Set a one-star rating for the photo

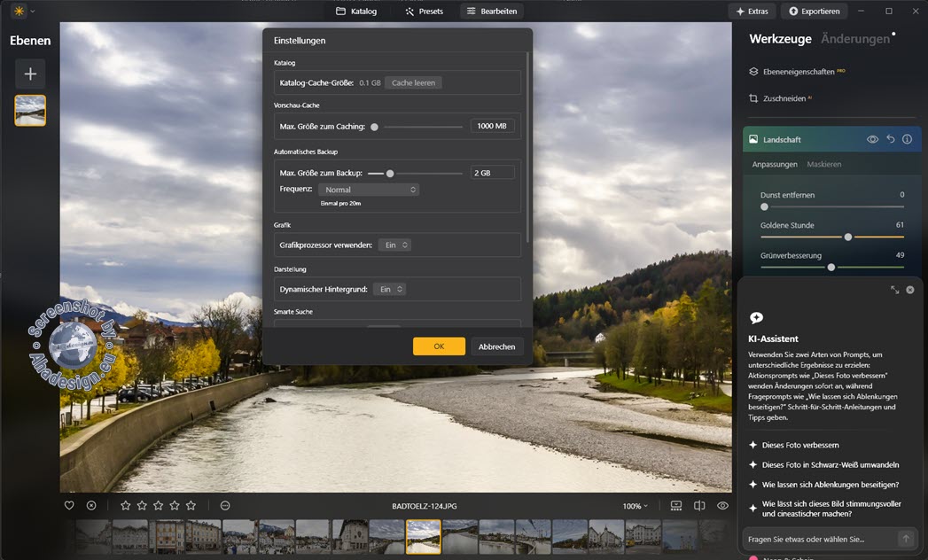[125, 505]
